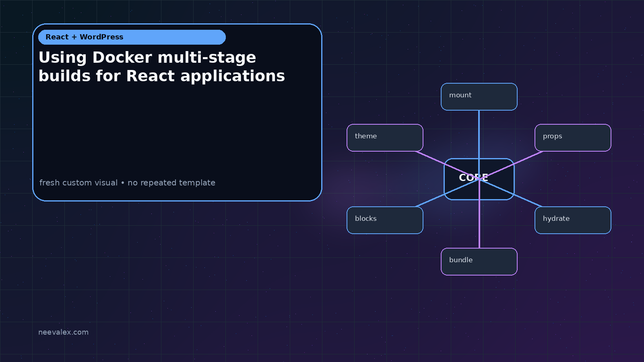This screenshot has width=644, height=362.
Task: Click the React + WordPress badge
Action: [x=132, y=37]
